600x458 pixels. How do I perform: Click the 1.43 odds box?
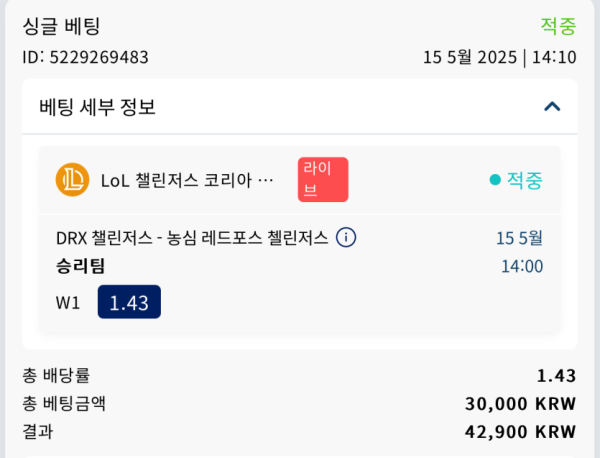click(x=129, y=302)
